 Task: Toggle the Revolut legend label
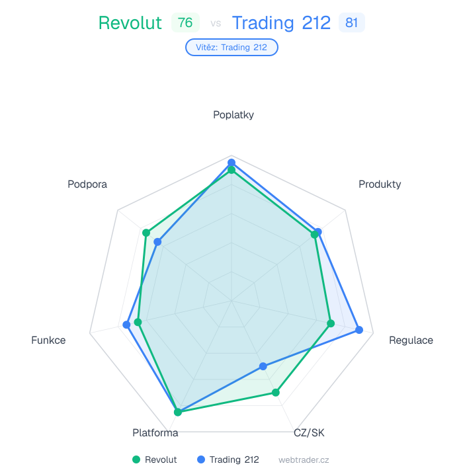161,459
